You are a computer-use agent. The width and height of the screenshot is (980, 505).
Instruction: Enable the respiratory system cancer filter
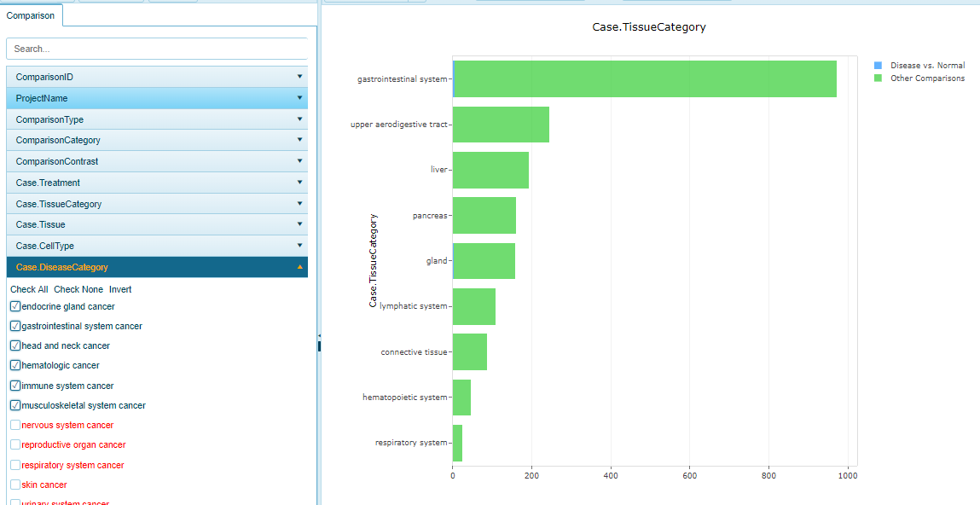[14, 465]
